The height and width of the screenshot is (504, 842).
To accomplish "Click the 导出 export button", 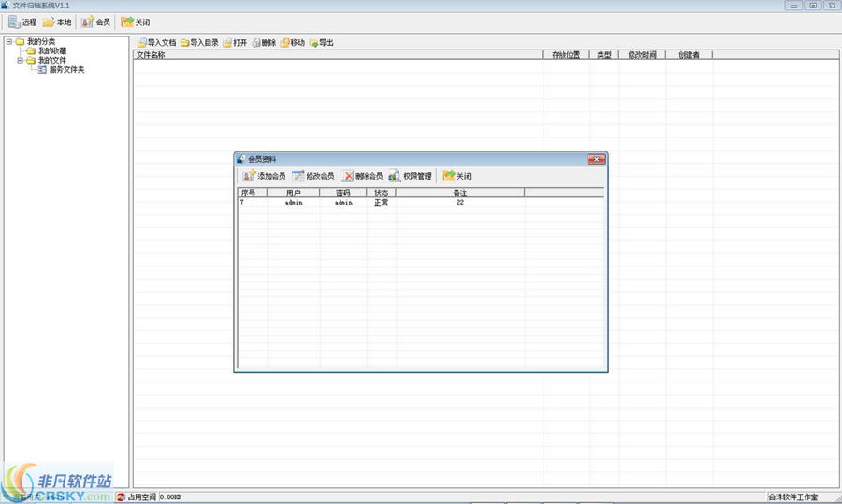I will click(x=322, y=42).
